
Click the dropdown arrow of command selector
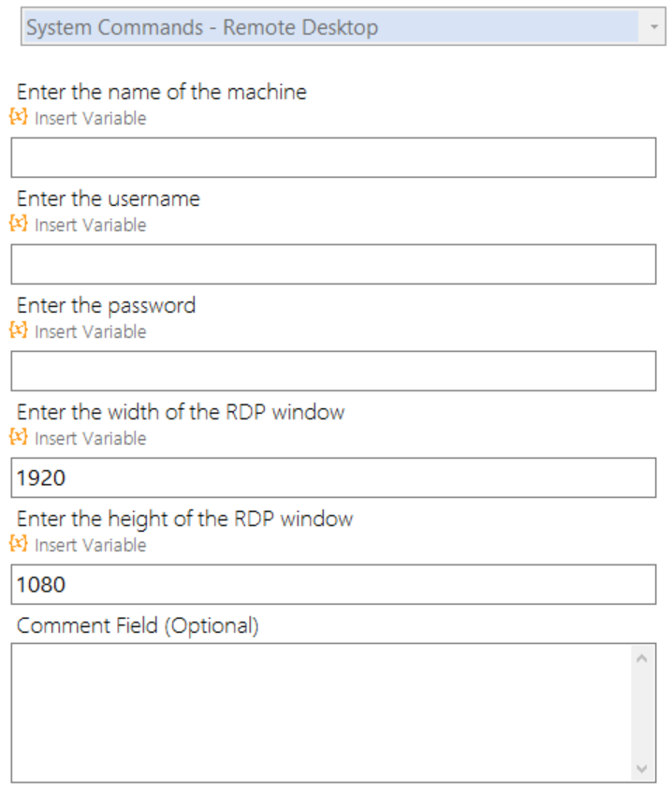pyautogui.click(x=654, y=27)
